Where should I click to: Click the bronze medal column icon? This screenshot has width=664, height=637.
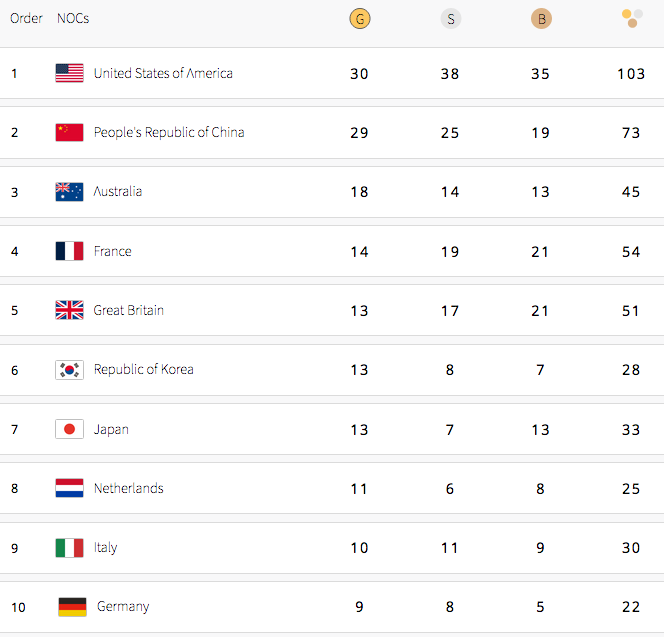click(541, 19)
